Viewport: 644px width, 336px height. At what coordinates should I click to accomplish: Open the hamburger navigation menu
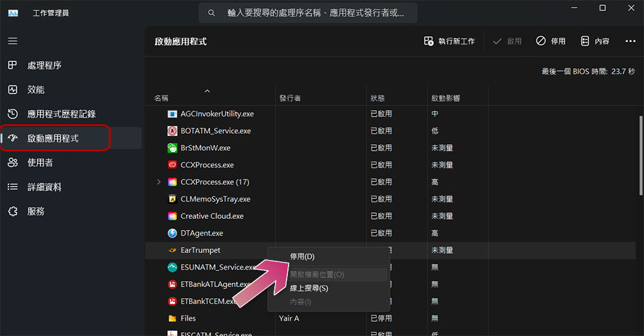13,41
